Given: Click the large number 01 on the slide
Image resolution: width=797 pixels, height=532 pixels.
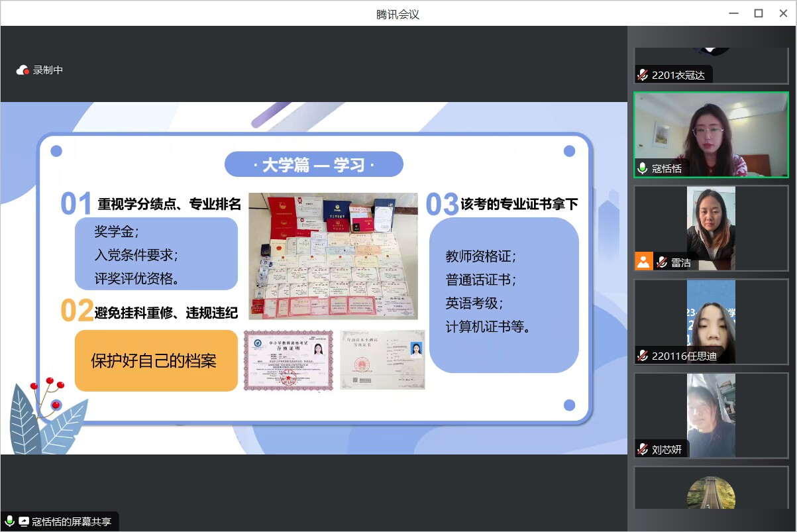Looking at the screenshot, I should pyautogui.click(x=76, y=204).
